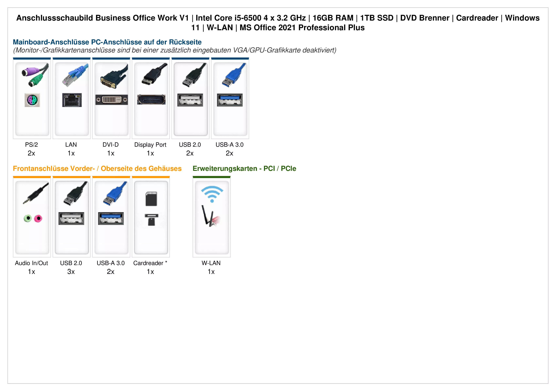
Task: Click the '2x' count under PS/2
Action: click(32, 153)
